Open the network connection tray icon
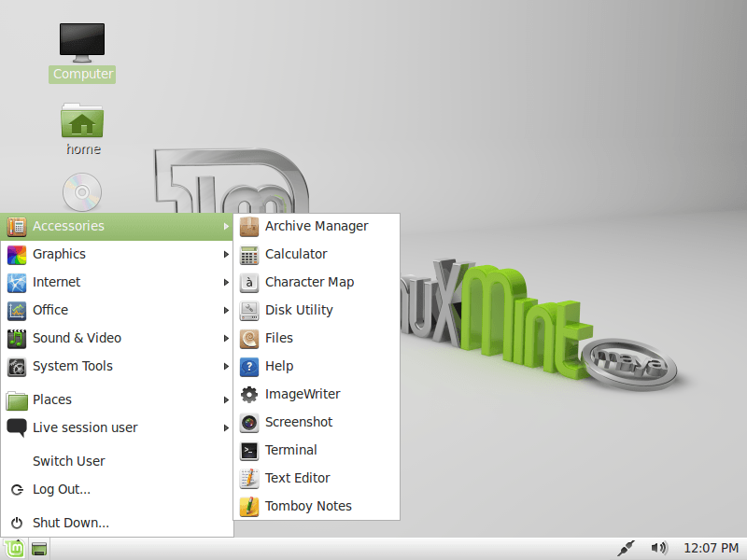 pyautogui.click(x=626, y=549)
